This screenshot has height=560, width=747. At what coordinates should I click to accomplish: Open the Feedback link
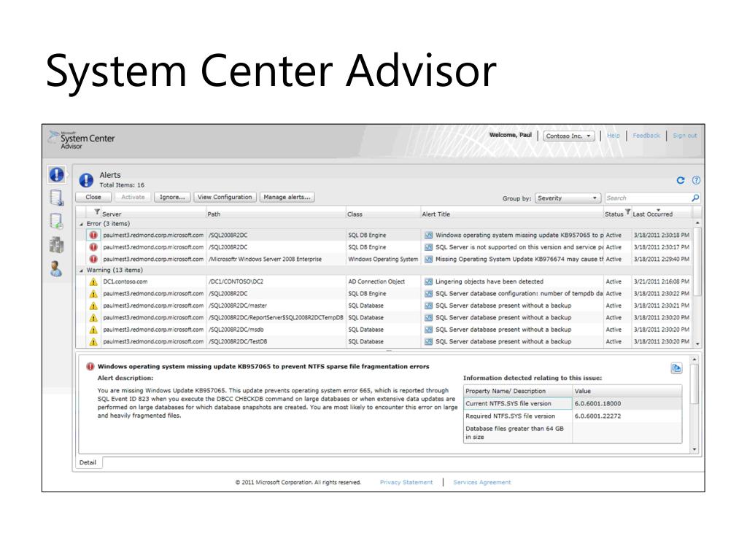(646, 136)
